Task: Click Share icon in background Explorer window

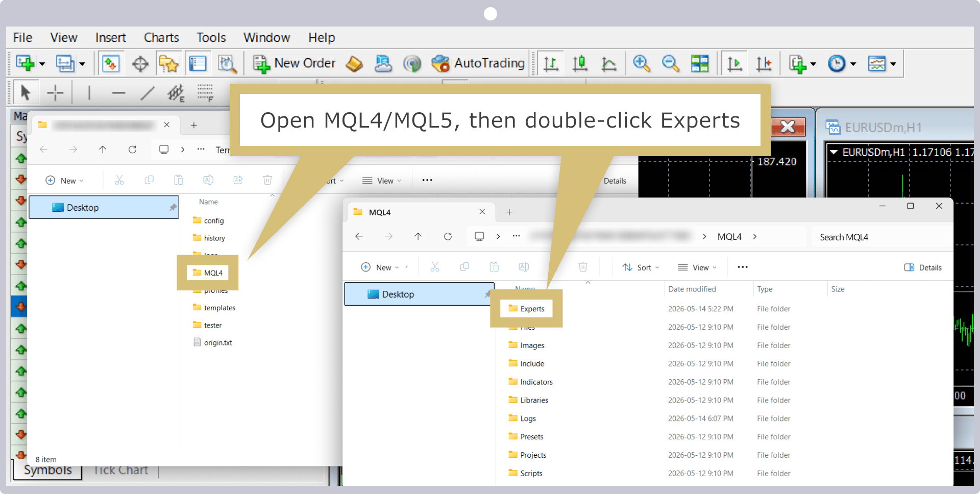Action: click(238, 180)
